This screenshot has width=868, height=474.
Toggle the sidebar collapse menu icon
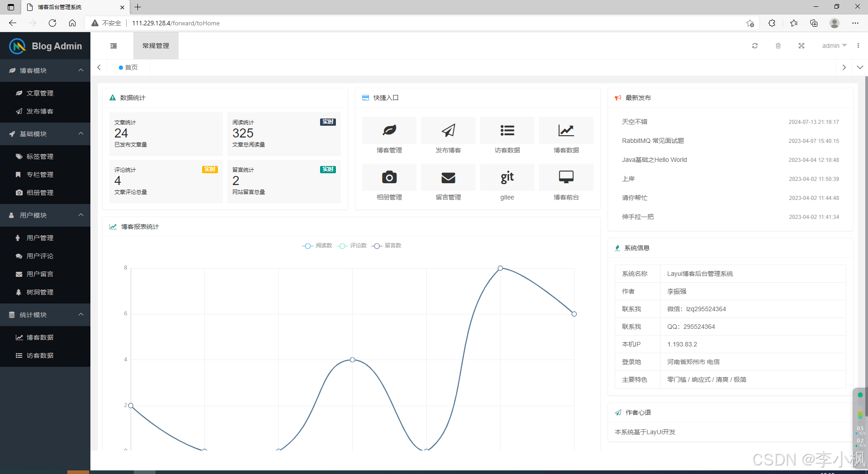113,46
